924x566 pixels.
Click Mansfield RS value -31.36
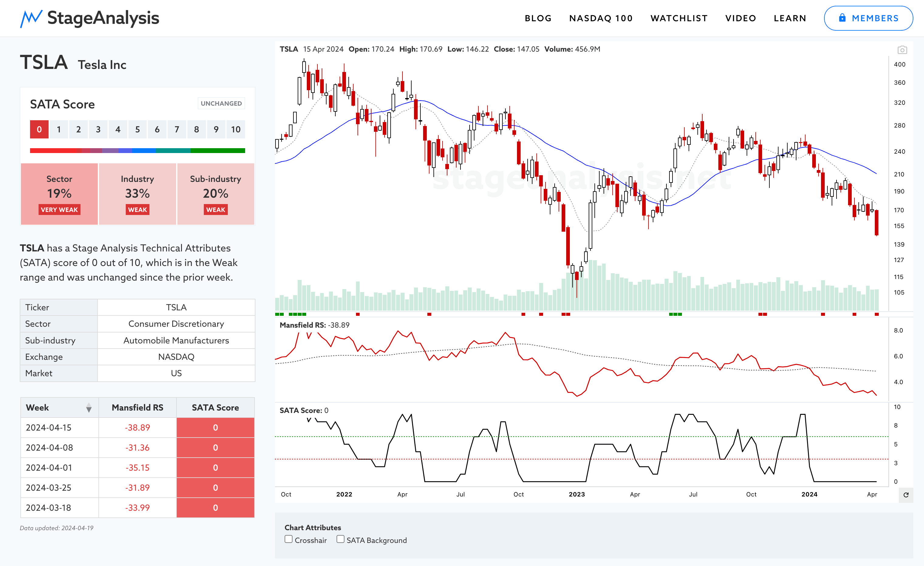point(138,448)
